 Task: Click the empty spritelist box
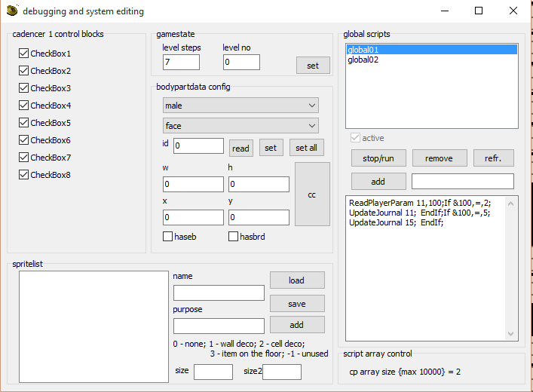click(93, 326)
